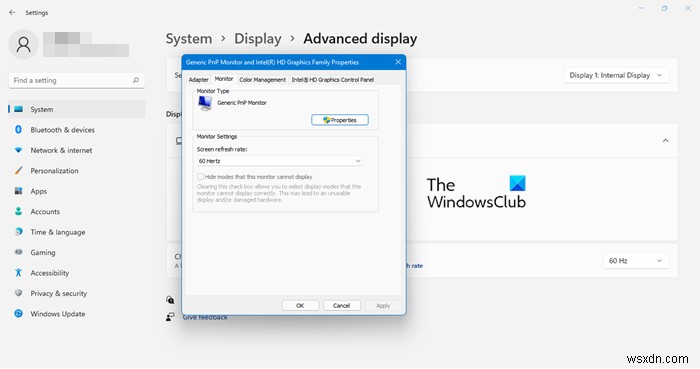Click the Bluetooth icon in sidebar
This screenshot has height=369, width=700.
point(18,129)
